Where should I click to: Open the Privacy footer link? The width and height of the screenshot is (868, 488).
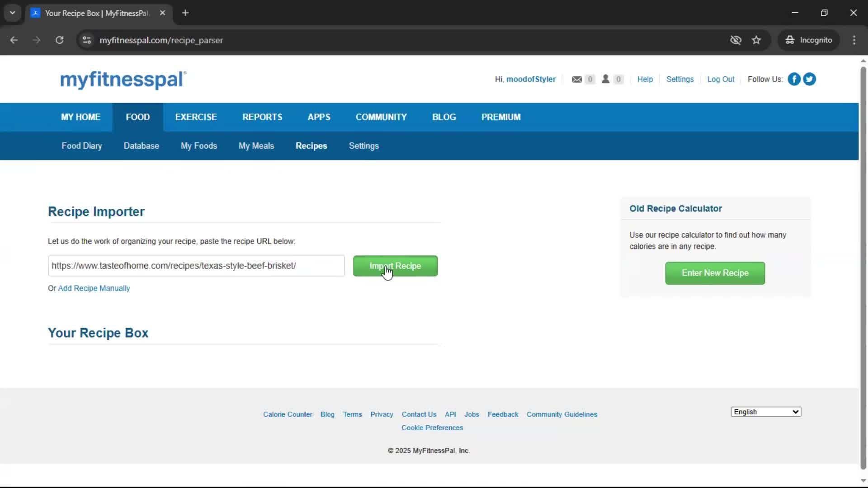pos(382,414)
